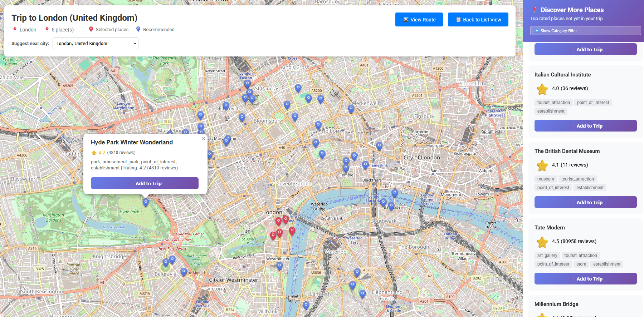The height and width of the screenshot is (317, 644).
Task: Add Italian Cultural Institute to trip
Action: (x=585, y=126)
